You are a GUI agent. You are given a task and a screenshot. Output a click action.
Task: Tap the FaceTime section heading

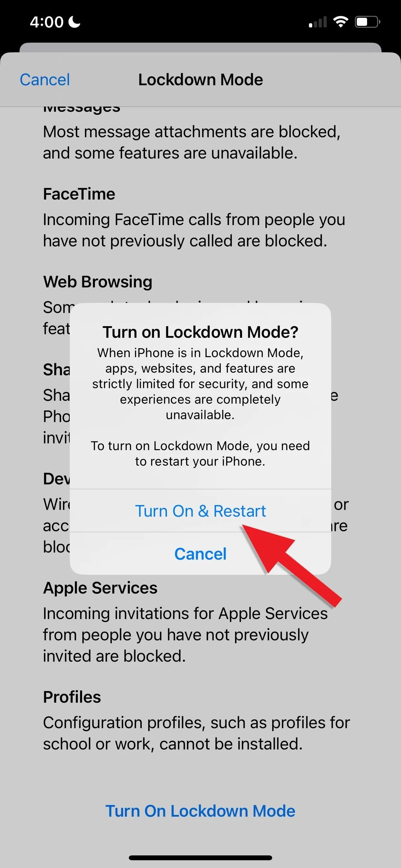coord(79,194)
